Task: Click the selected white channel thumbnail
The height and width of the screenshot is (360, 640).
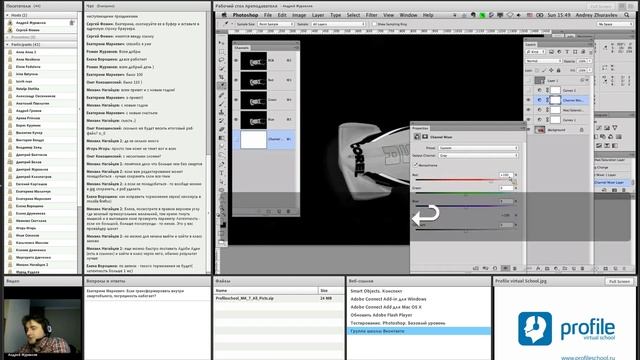Action: coord(253,139)
